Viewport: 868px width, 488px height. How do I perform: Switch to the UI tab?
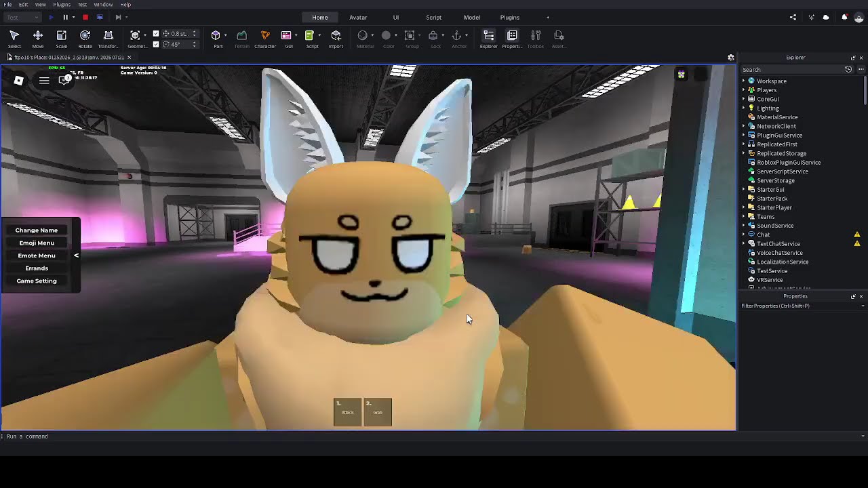pyautogui.click(x=396, y=17)
